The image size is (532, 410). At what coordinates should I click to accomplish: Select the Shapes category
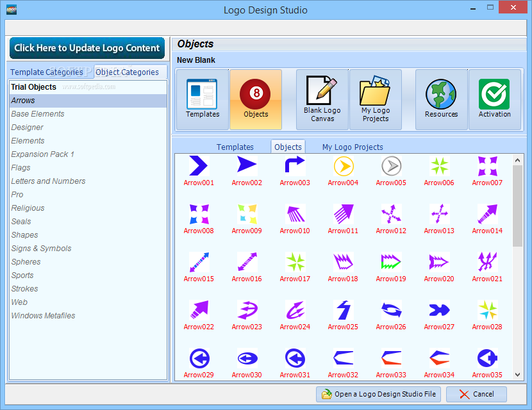[x=88, y=235]
